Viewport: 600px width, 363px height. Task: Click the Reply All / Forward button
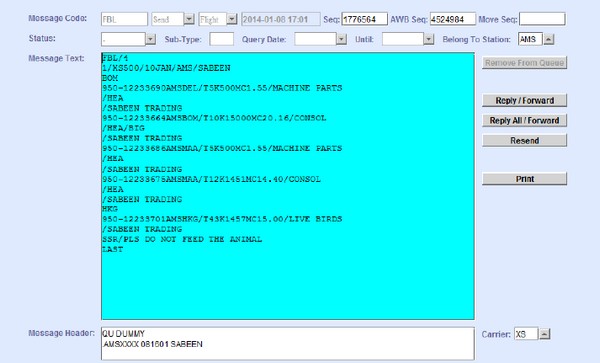click(x=524, y=120)
